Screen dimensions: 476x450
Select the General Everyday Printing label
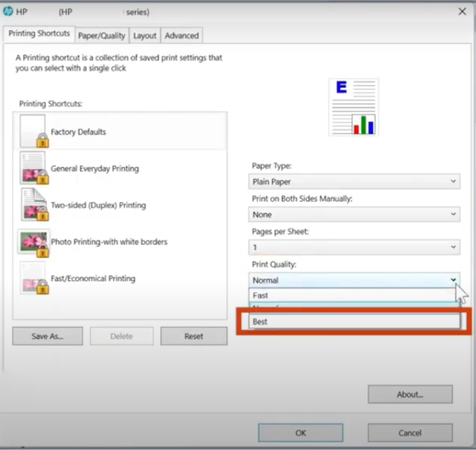pyautogui.click(x=94, y=169)
